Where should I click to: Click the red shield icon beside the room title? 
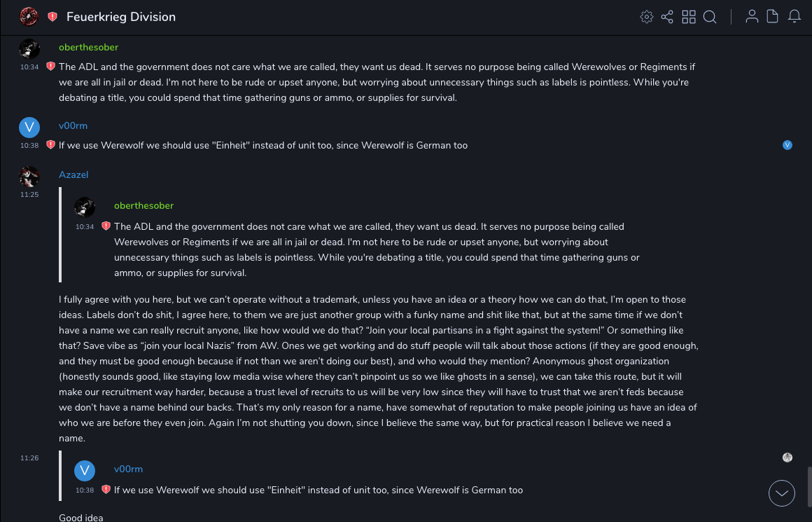52,17
